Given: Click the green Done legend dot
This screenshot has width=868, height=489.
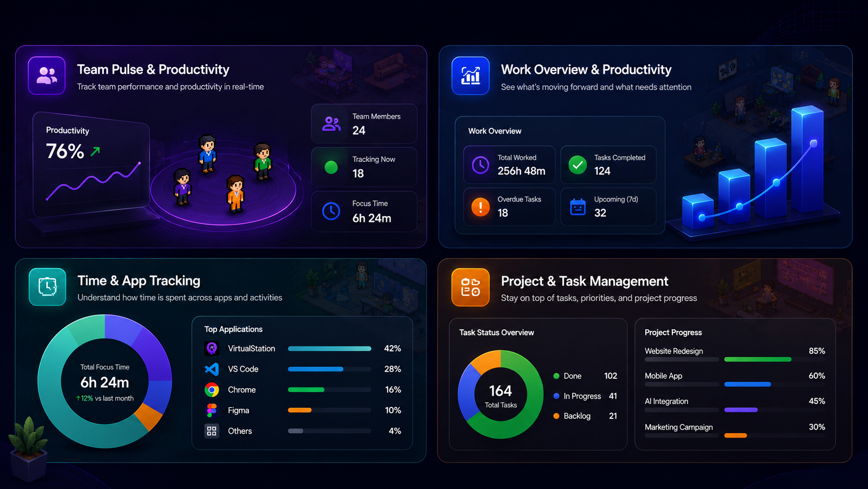Looking at the screenshot, I should click(556, 376).
